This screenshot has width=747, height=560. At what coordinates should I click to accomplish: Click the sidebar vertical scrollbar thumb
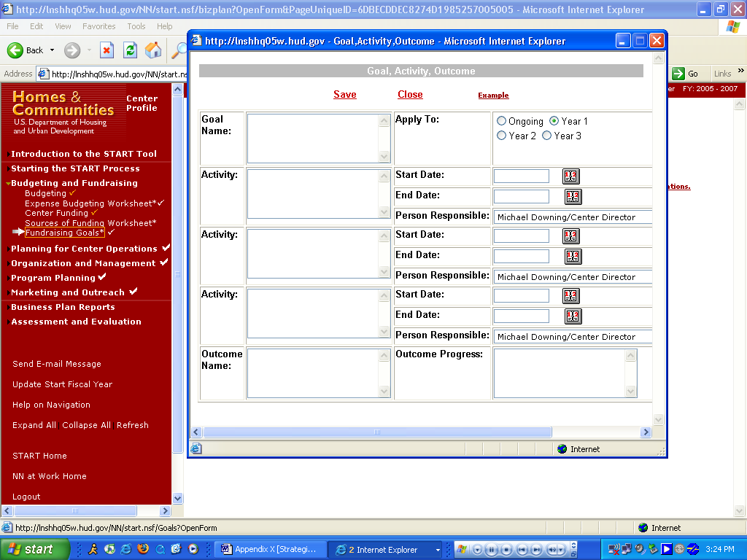(x=177, y=275)
